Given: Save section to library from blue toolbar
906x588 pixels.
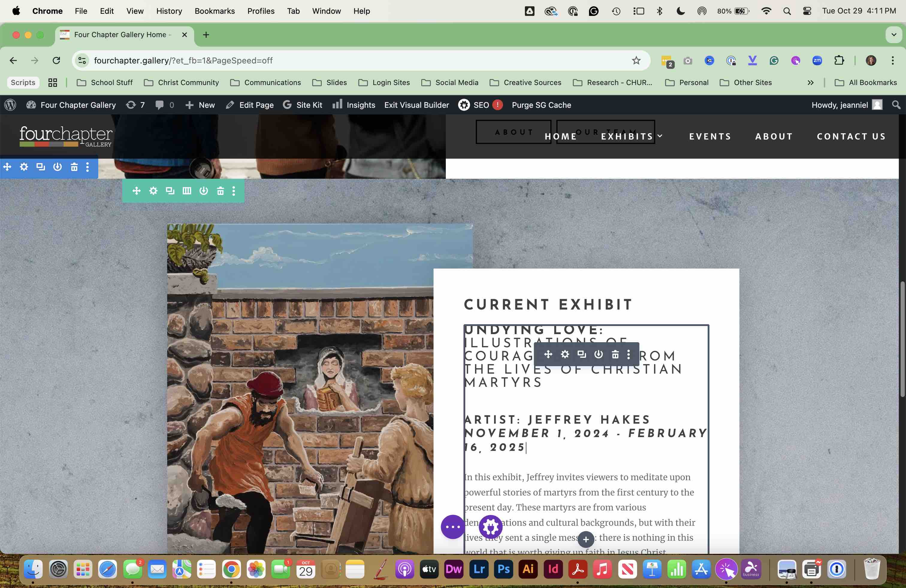Looking at the screenshot, I should [58, 166].
